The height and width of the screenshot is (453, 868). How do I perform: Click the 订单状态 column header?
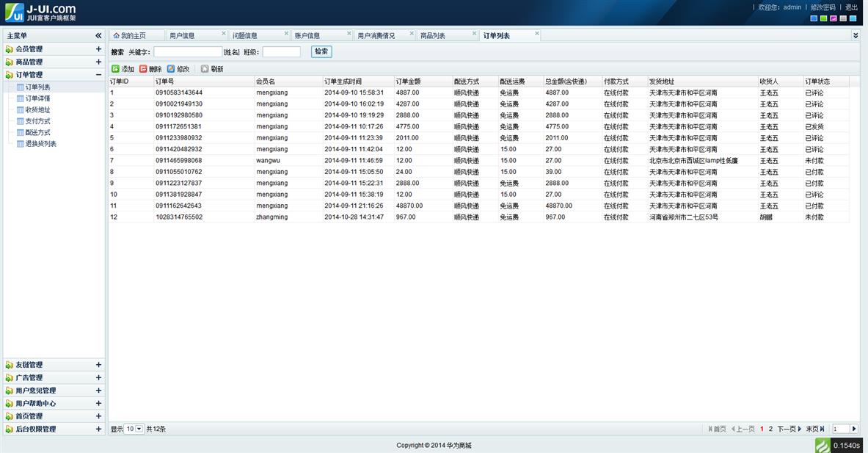point(825,81)
